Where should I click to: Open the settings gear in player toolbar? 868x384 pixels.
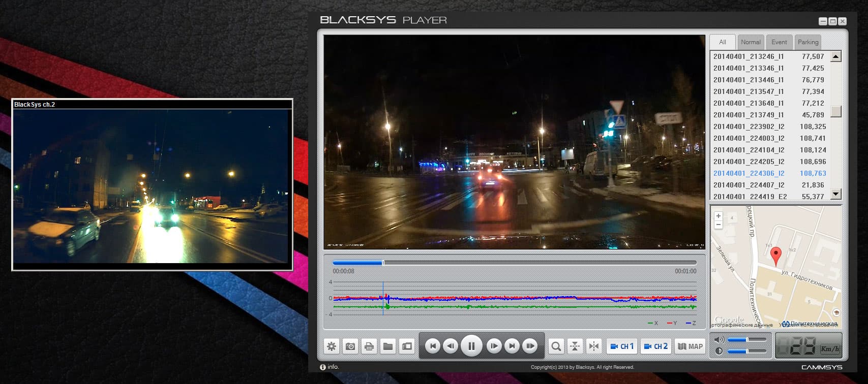332,346
